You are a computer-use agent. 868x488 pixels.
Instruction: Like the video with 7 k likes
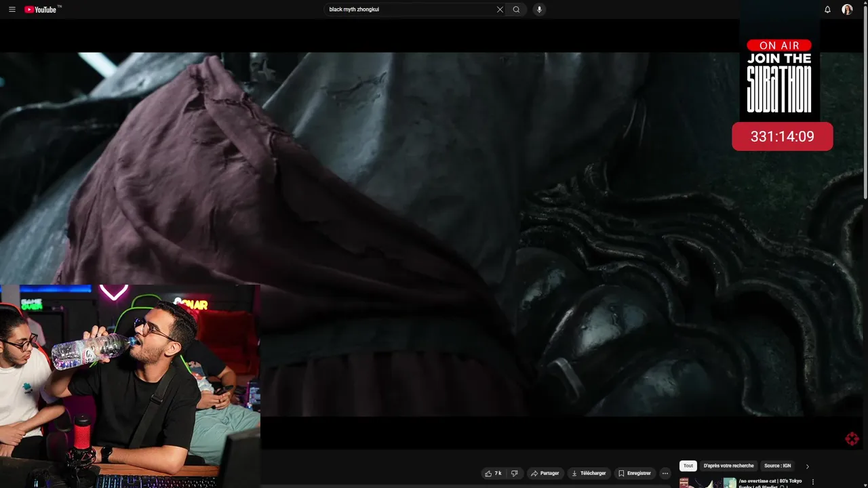(x=493, y=473)
